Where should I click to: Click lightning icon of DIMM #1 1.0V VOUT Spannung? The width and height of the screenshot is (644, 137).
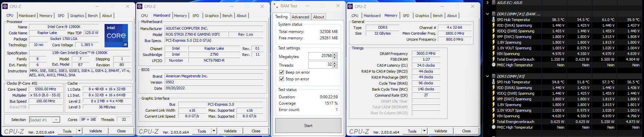(494, 48)
